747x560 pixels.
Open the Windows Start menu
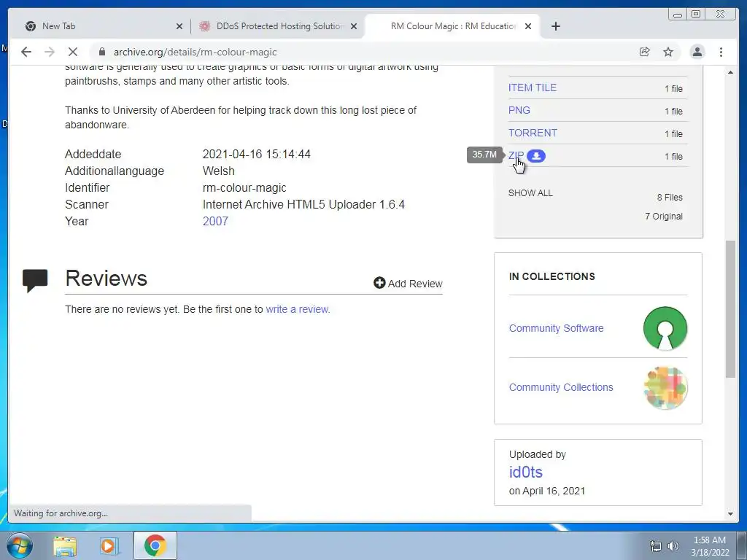pos(20,545)
